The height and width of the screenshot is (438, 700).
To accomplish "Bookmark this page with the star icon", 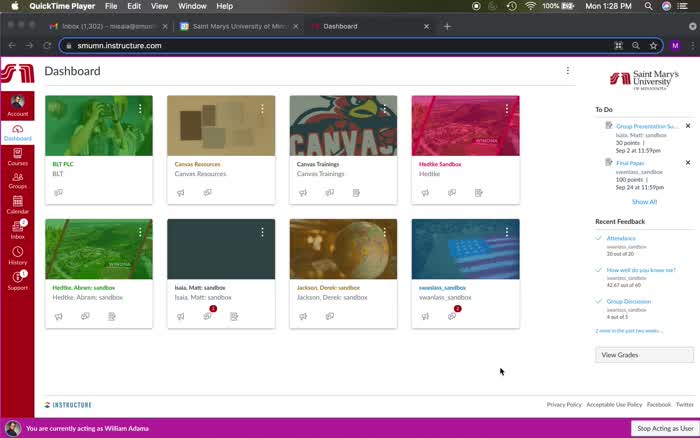I will (653, 46).
